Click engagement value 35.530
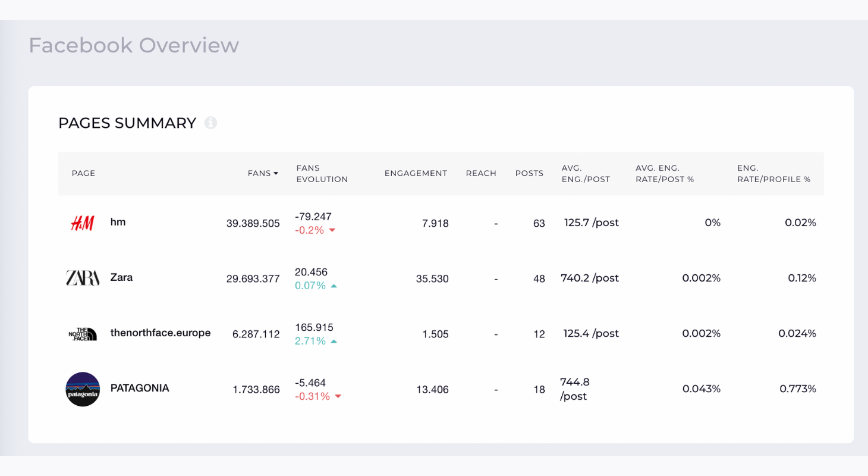Image resolution: width=868 pixels, height=476 pixels. click(x=432, y=278)
